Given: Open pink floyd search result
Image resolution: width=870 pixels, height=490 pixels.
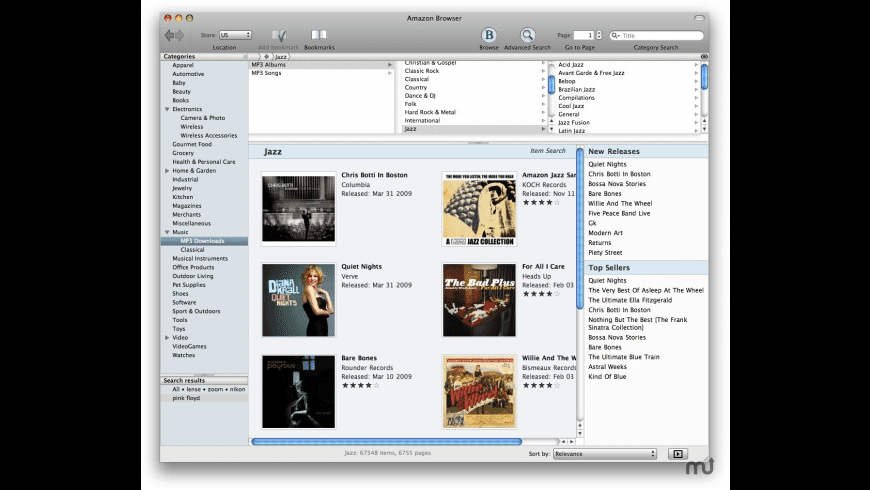Looking at the screenshot, I should (x=186, y=398).
